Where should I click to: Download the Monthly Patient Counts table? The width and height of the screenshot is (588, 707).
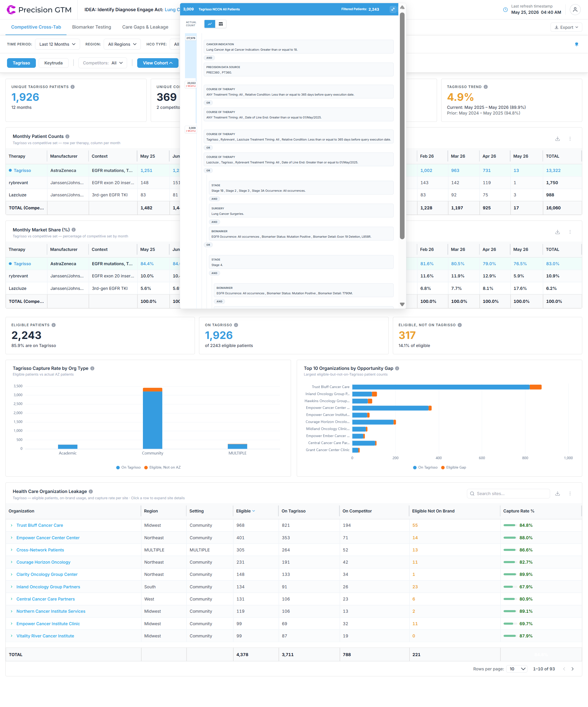[558, 139]
